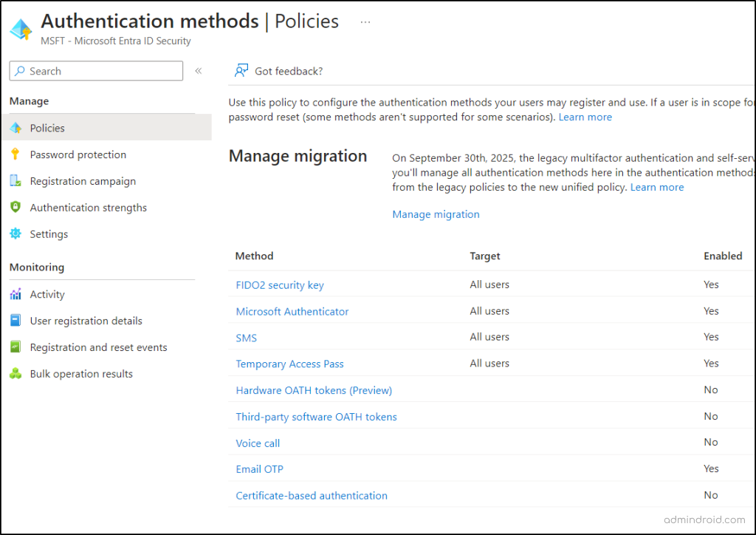
Task: Collapse the navigation pane with the double chevron
Action: tap(198, 70)
